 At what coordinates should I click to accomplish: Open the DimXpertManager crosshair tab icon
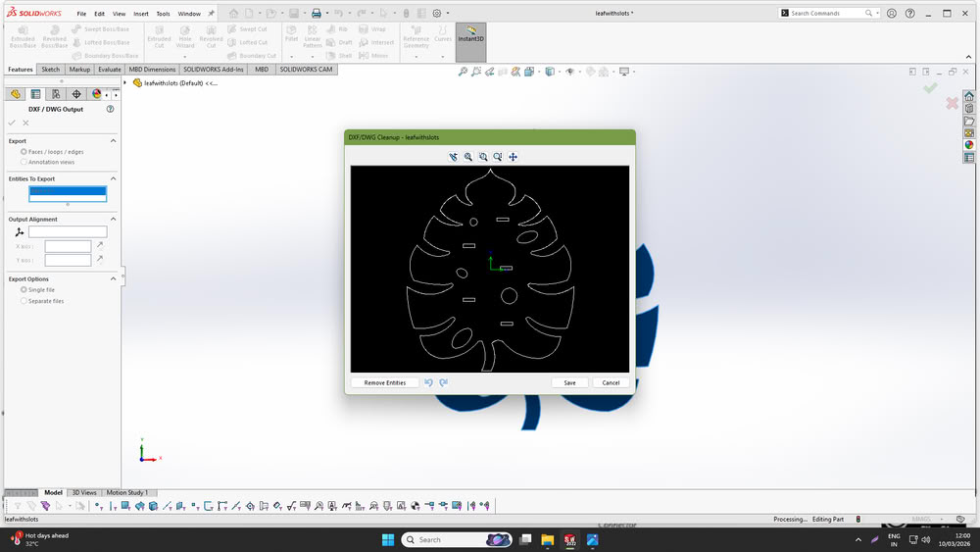[76, 94]
